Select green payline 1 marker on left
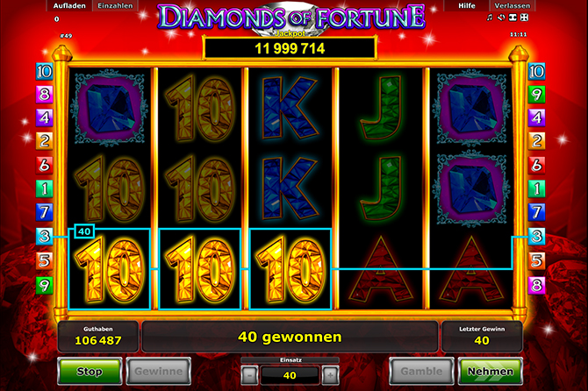 [x=44, y=188]
